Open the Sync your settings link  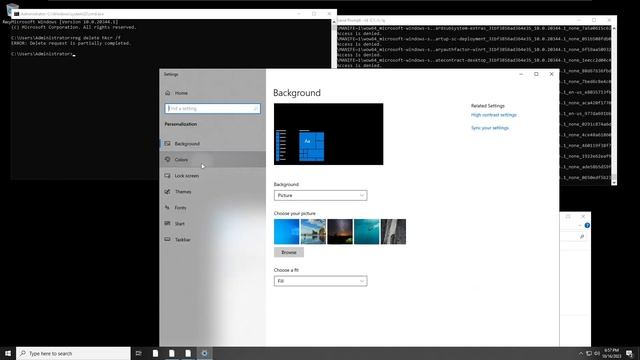click(490, 128)
